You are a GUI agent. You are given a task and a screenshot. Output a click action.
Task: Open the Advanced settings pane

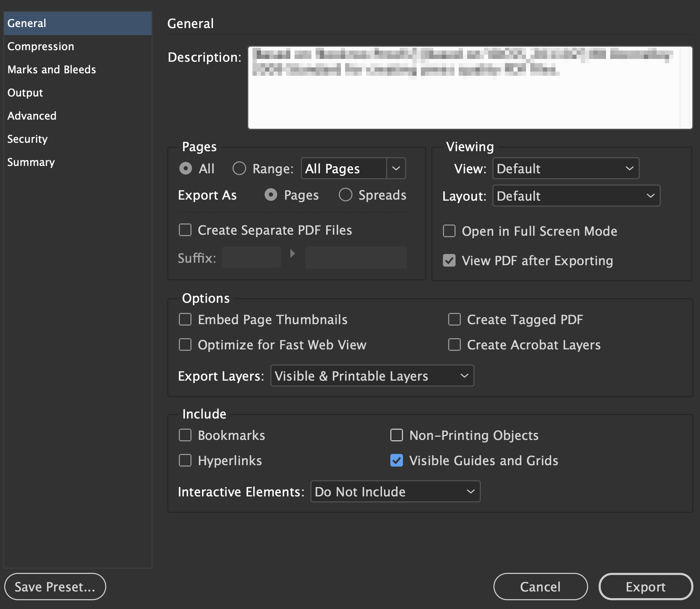32,115
